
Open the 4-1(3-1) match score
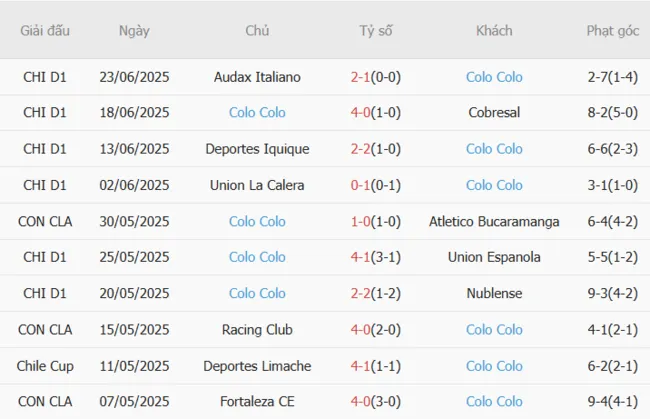coord(376,257)
